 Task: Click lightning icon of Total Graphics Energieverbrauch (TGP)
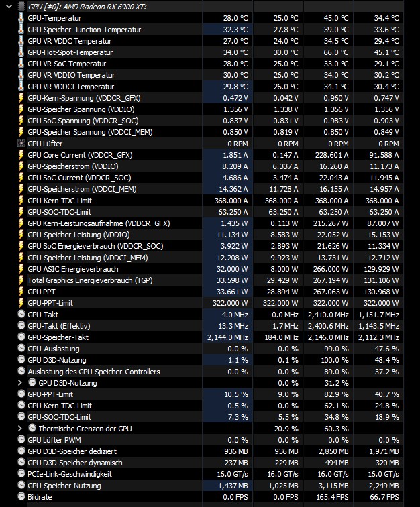[21, 280]
